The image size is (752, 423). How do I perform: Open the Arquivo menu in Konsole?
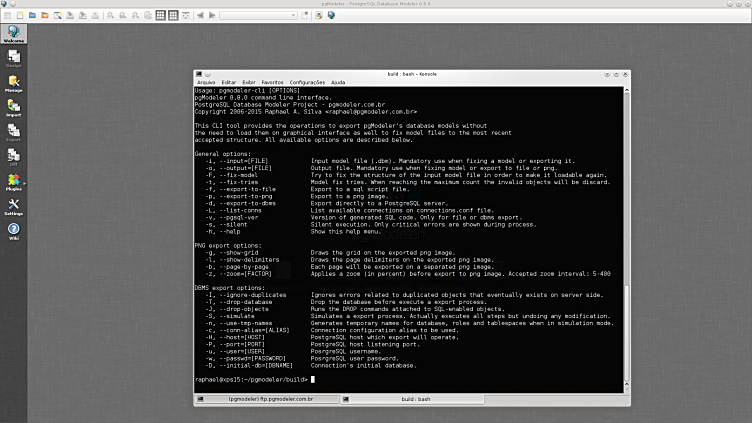pyautogui.click(x=206, y=82)
